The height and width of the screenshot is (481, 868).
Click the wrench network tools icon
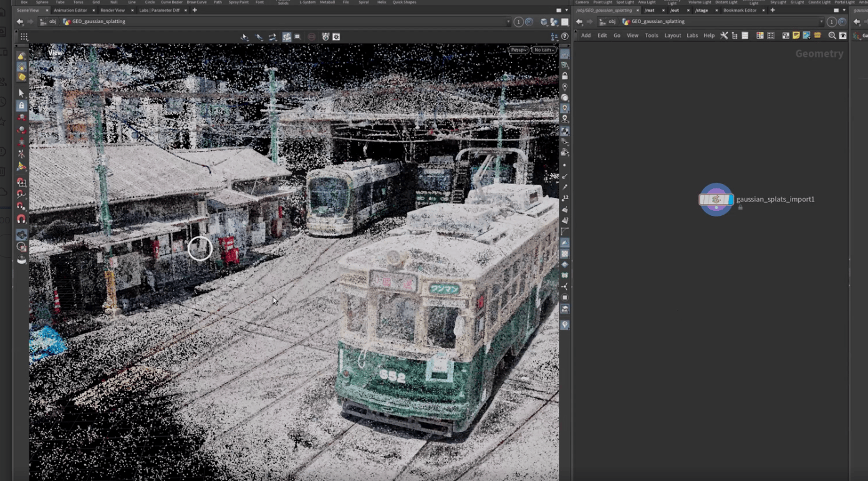pos(724,36)
